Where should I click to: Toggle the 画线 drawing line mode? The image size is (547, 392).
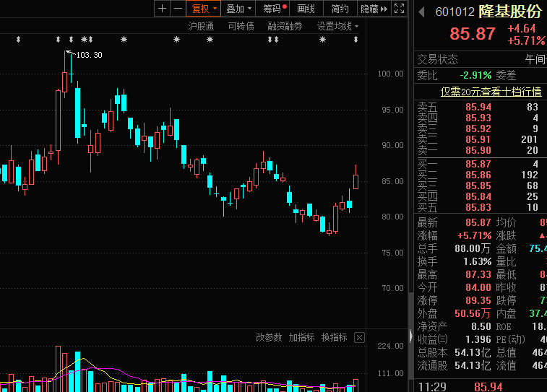pos(306,9)
